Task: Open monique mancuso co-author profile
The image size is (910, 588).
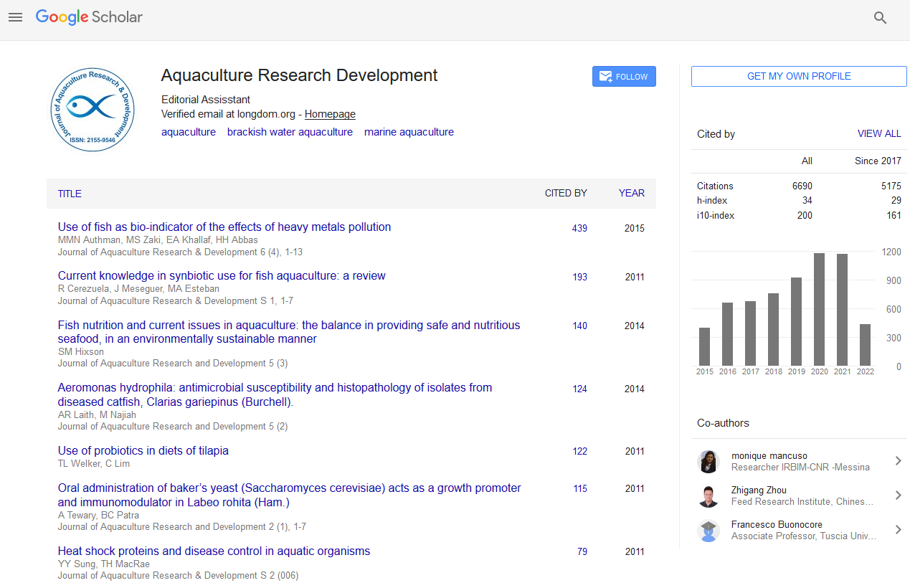Action: coord(769,455)
